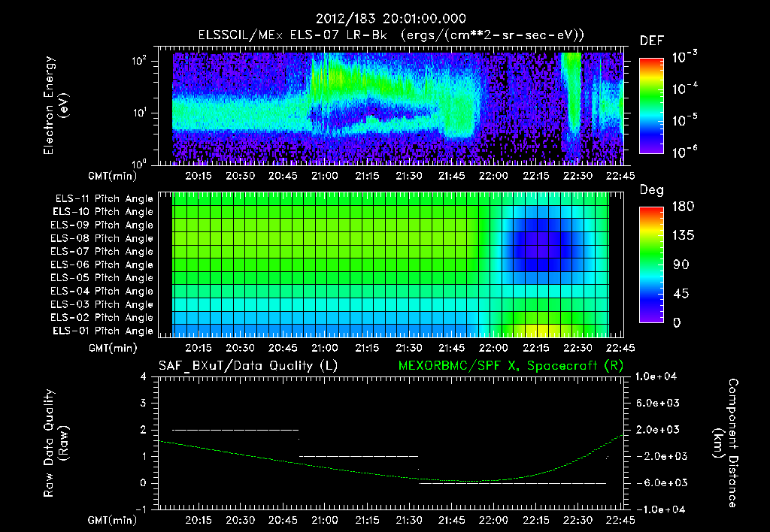Click the ELS-09 Pitch Angle row label
Screen dimensions: 770x532
click(102, 225)
